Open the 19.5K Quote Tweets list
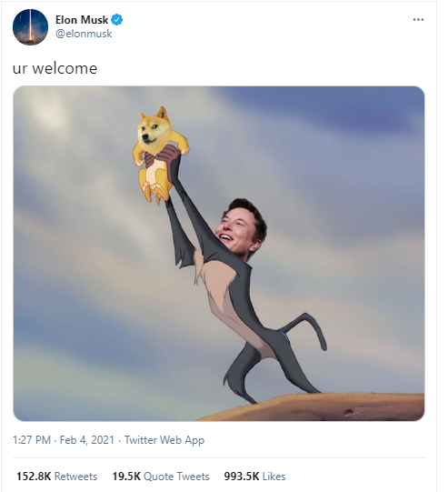 (161, 477)
